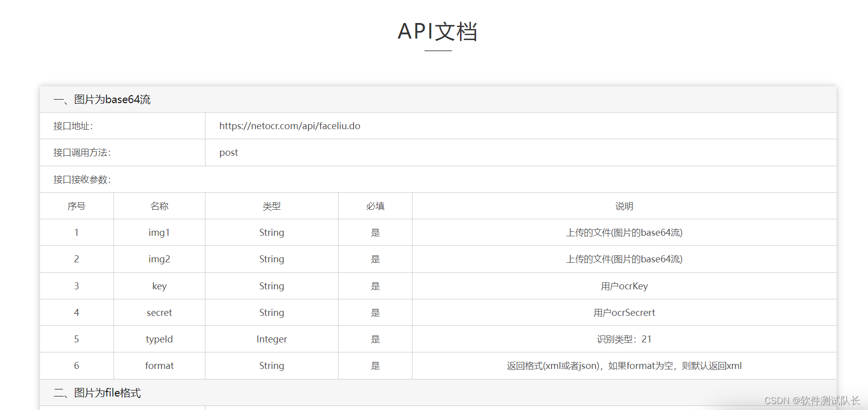Click the 接口调用方法: label
Image resolution: width=868 pixels, height=410 pixels.
[x=82, y=152]
